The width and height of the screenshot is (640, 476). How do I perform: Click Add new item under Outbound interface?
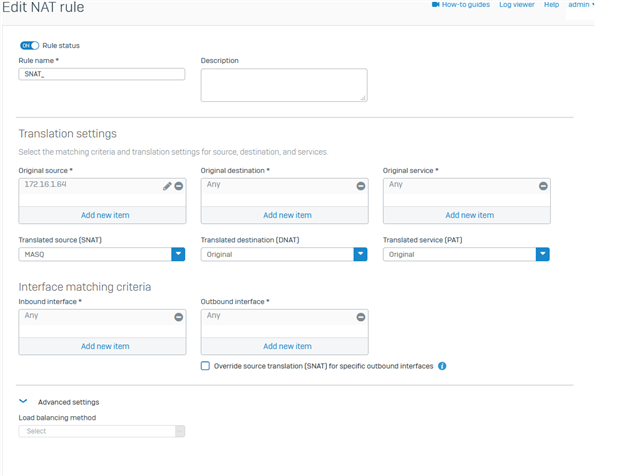(287, 346)
